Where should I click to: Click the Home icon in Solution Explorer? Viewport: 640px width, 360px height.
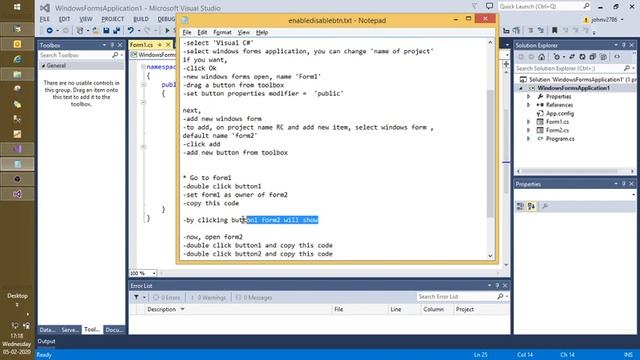point(542,57)
